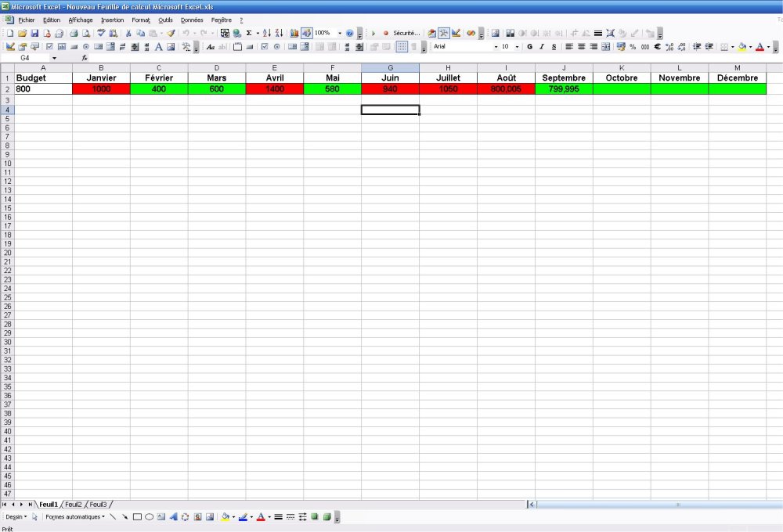Click the Euro currency format icon
This screenshot has height=532, width=783.
point(657,47)
